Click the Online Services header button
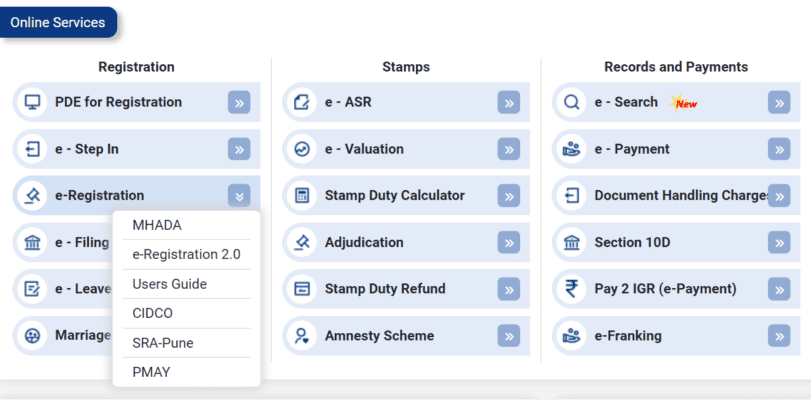This screenshot has width=811, height=400. (58, 22)
